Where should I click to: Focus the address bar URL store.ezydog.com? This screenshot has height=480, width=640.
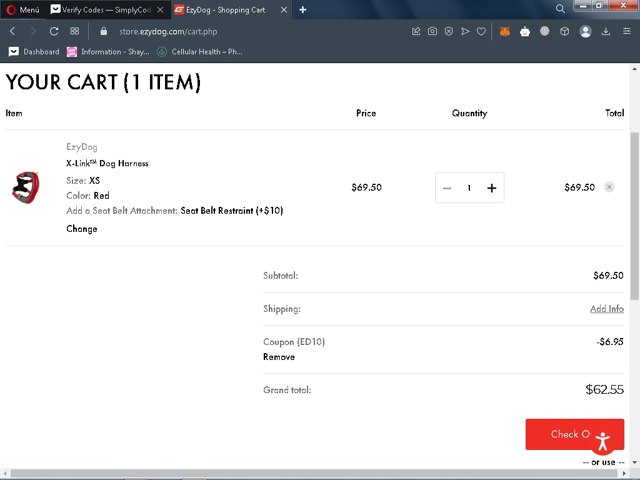pos(168,31)
